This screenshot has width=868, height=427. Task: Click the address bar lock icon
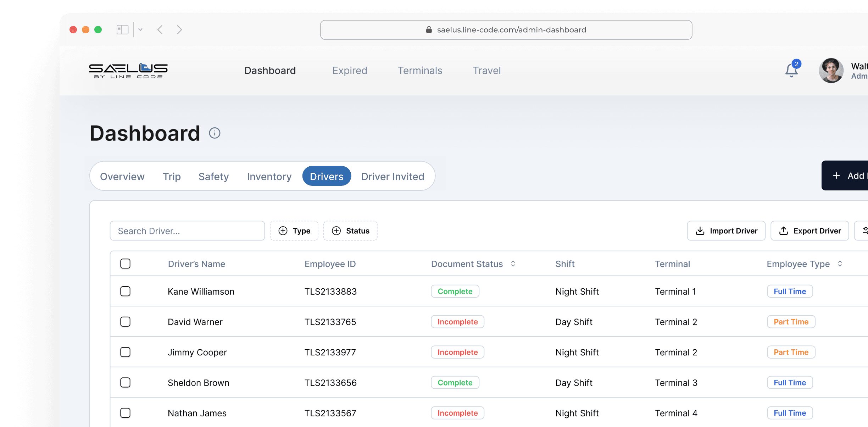click(x=429, y=30)
